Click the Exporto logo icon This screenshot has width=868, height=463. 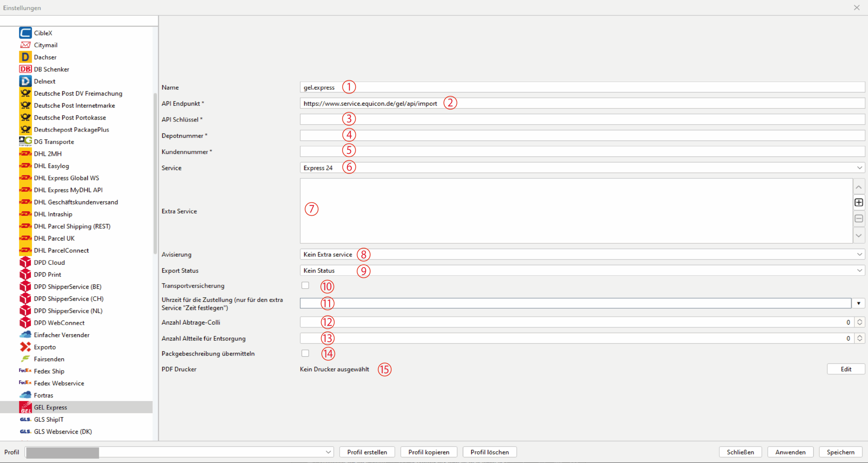pyautogui.click(x=25, y=347)
